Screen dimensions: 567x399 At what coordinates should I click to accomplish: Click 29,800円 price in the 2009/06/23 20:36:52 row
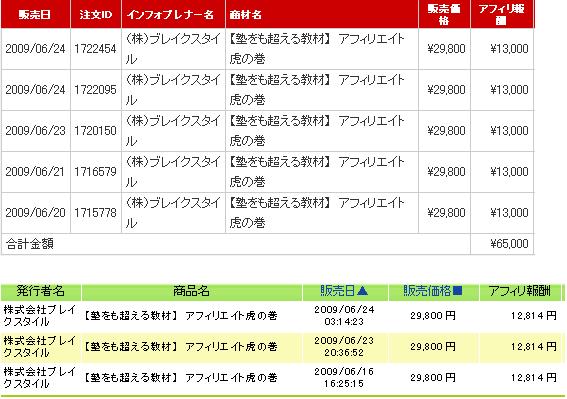click(x=433, y=347)
